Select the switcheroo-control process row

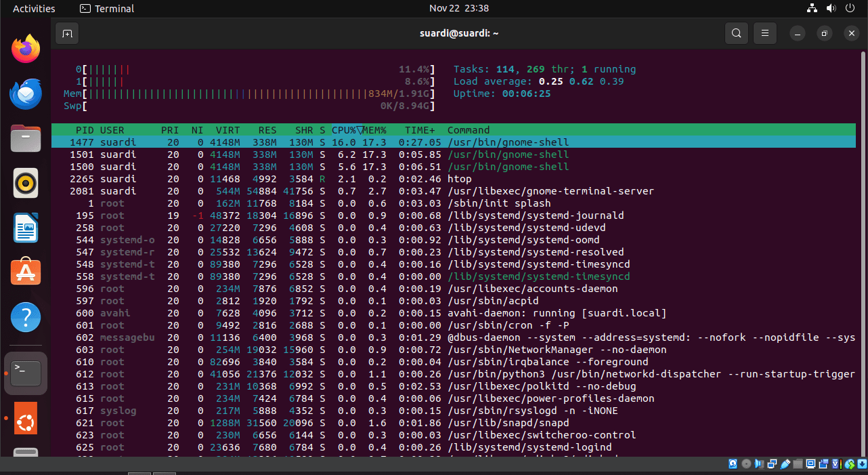coord(454,435)
